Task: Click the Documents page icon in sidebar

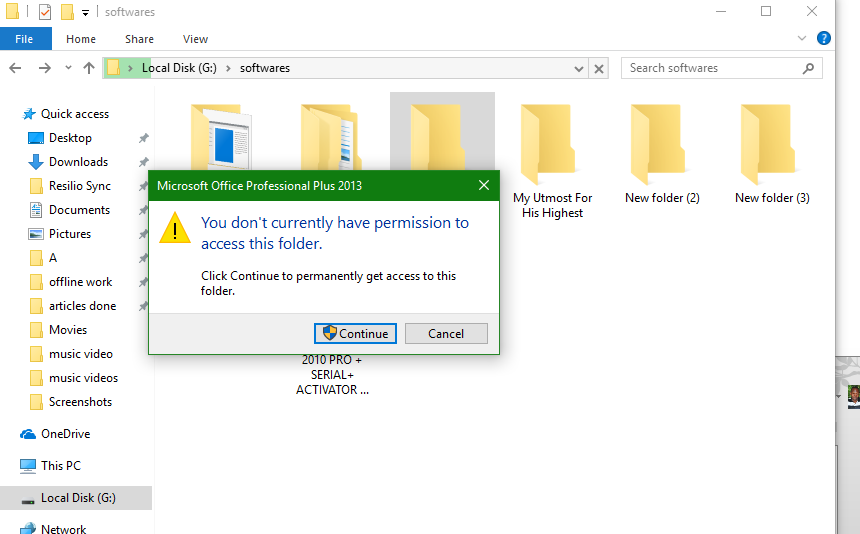Action: [x=36, y=210]
